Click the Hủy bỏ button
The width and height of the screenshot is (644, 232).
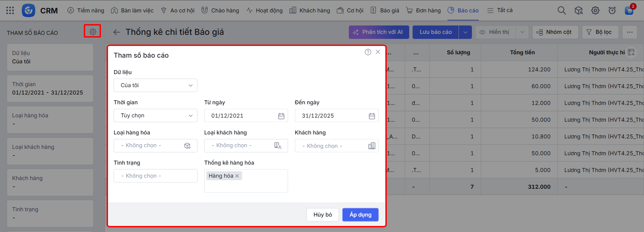point(322,215)
